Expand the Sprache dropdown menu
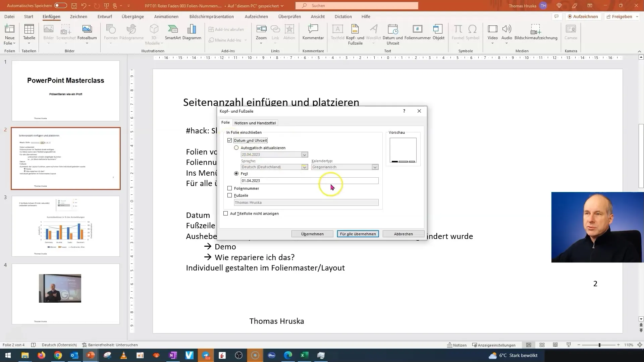Image resolution: width=644 pixels, height=362 pixels. (304, 167)
